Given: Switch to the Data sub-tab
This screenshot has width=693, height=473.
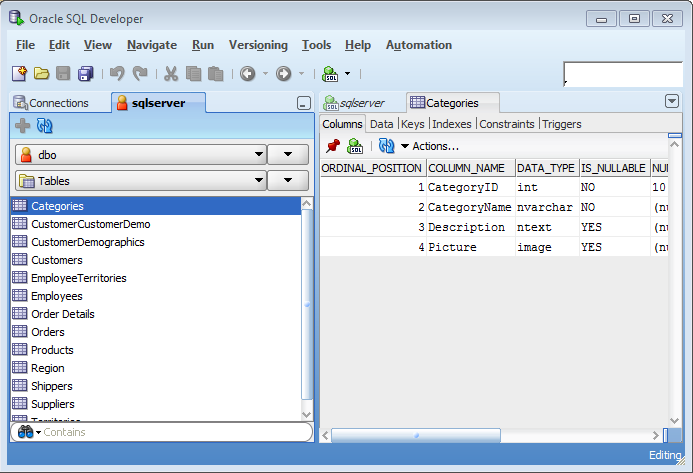Looking at the screenshot, I should coord(381,124).
